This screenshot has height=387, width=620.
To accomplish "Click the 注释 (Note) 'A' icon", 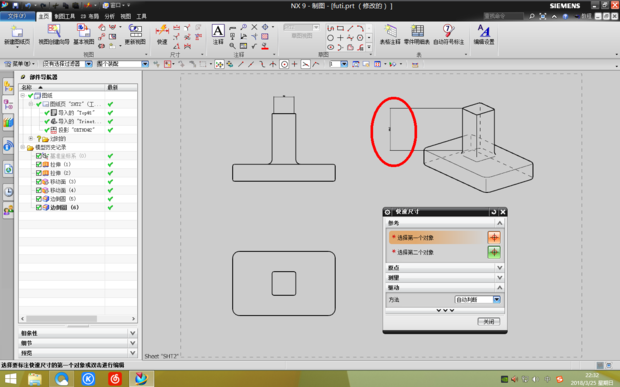I will tap(218, 30).
